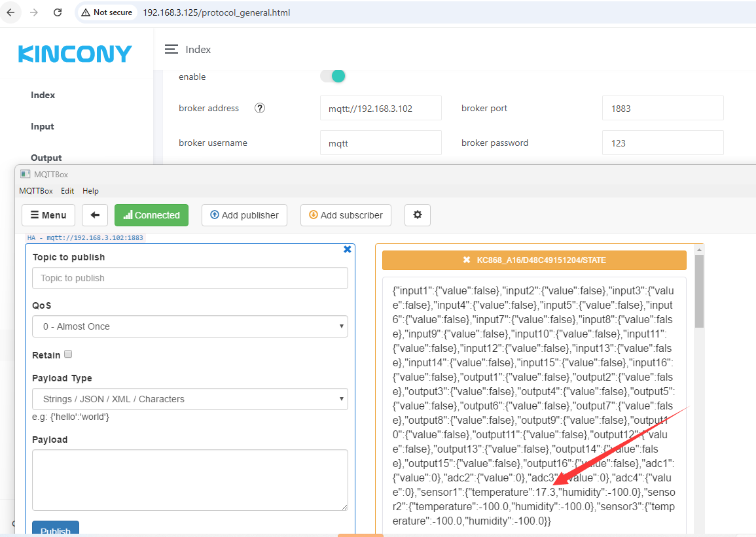Remove the KC868_A16 STATE subscriber
The height and width of the screenshot is (537, 756).
[467, 260]
